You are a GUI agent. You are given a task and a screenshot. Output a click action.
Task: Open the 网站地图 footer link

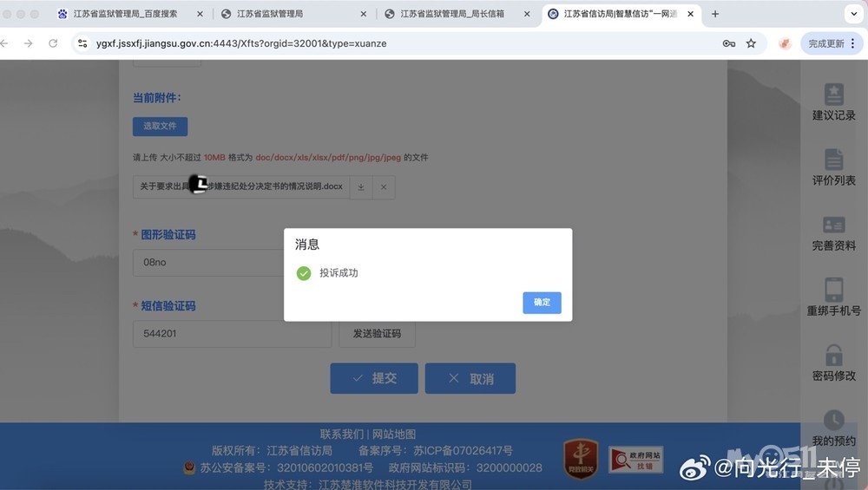394,434
